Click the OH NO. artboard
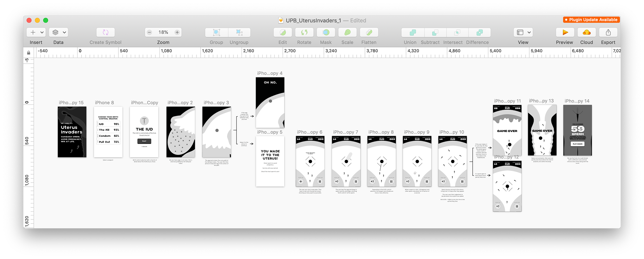 click(x=270, y=103)
